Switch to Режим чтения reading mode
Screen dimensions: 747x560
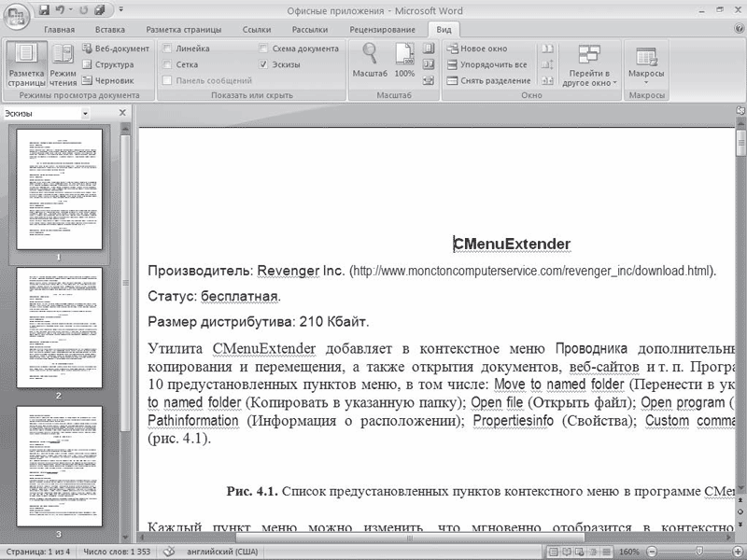(x=63, y=64)
